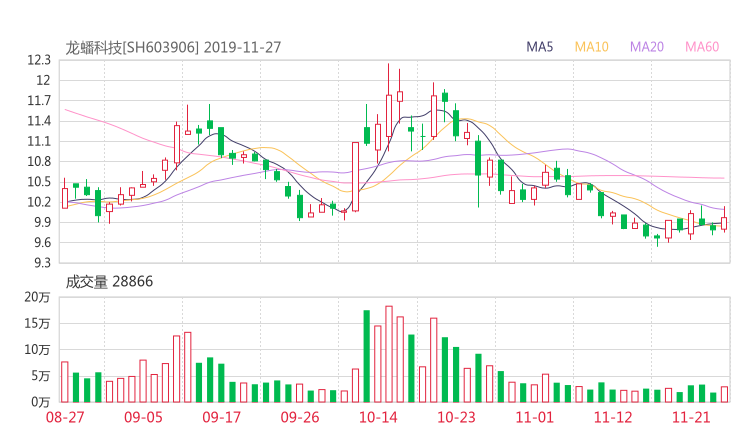Click the 10-14 date axis label
Screen dimensions: 740x440
coord(378,417)
